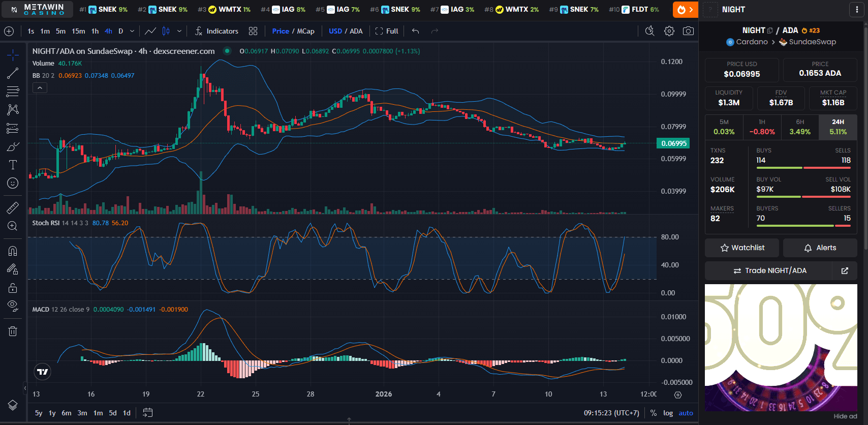
Task: Open chart settings gear icon
Action: 669,31
